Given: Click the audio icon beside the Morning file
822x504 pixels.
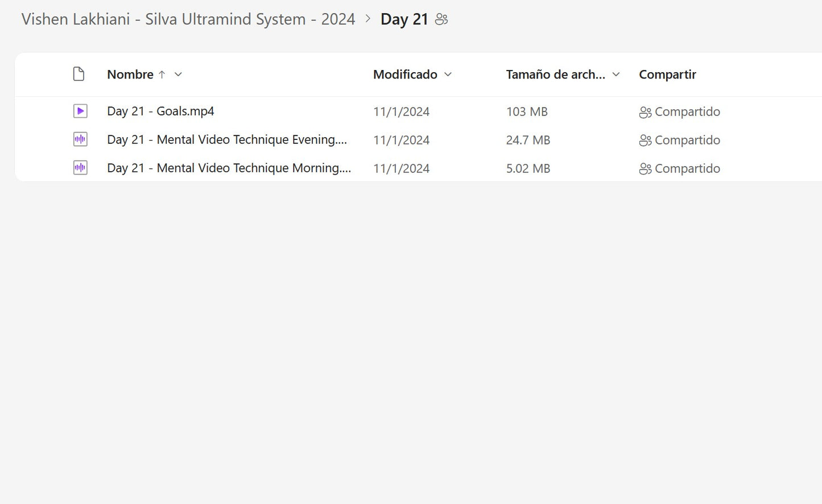Looking at the screenshot, I should pos(80,168).
